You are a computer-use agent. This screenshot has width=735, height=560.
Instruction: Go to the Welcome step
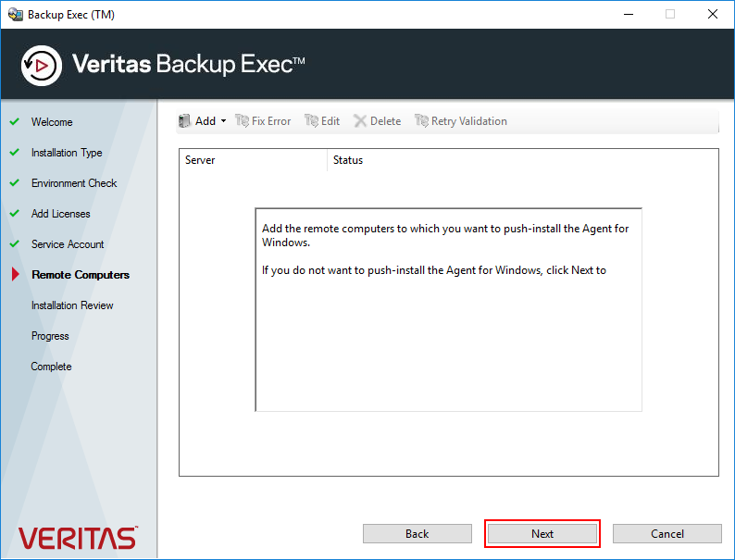(x=52, y=122)
